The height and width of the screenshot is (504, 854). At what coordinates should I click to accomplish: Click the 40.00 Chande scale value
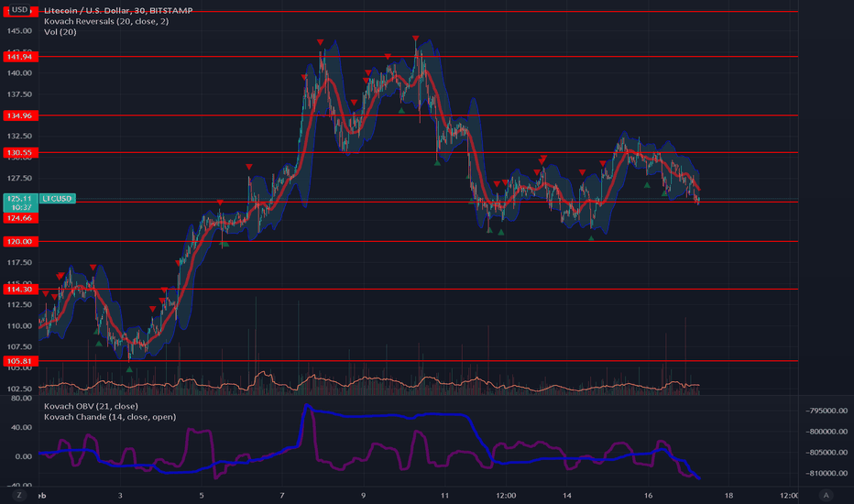[22, 427]
